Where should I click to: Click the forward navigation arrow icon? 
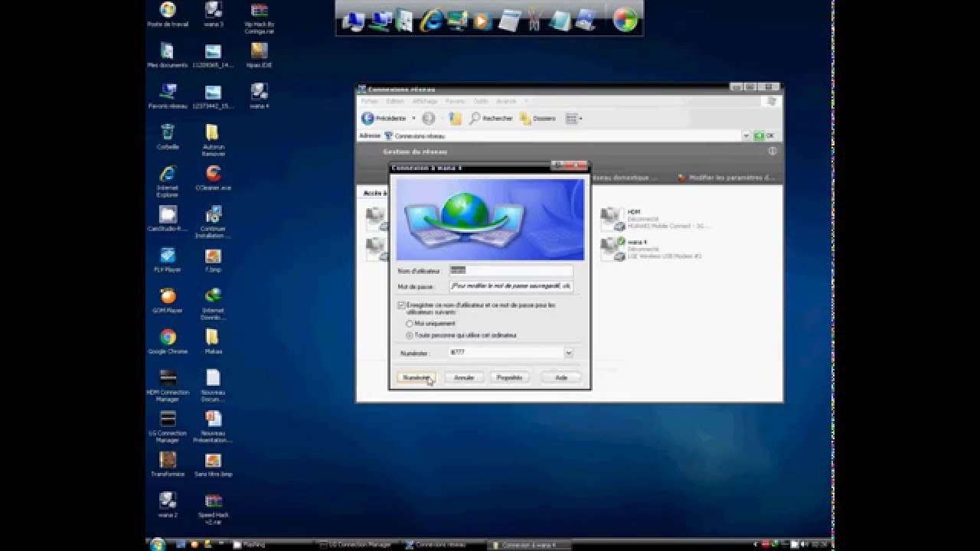[x=429, y=119]
